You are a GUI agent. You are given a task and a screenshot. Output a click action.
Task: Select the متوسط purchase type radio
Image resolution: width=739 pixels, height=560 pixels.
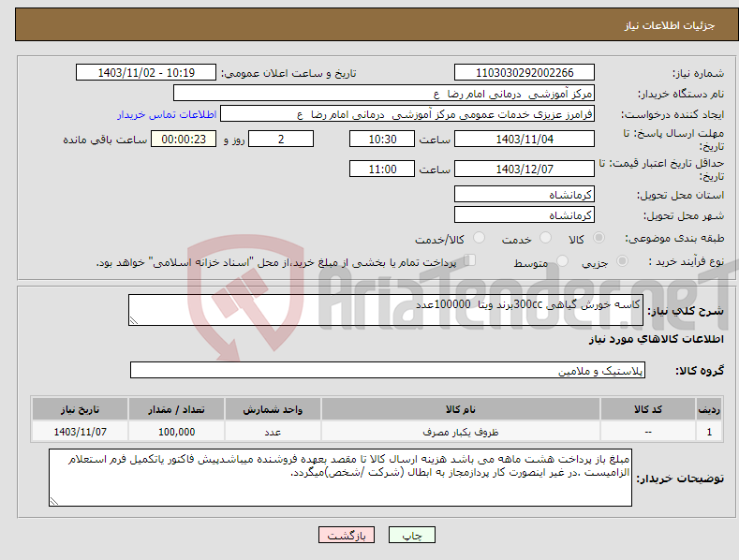point(562,261)
